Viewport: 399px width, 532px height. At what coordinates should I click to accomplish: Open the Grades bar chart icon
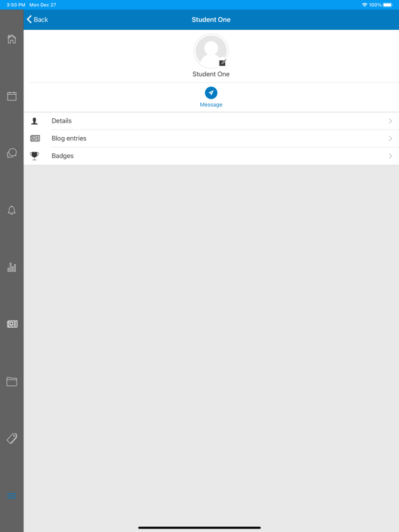click(x=12, y=267)
